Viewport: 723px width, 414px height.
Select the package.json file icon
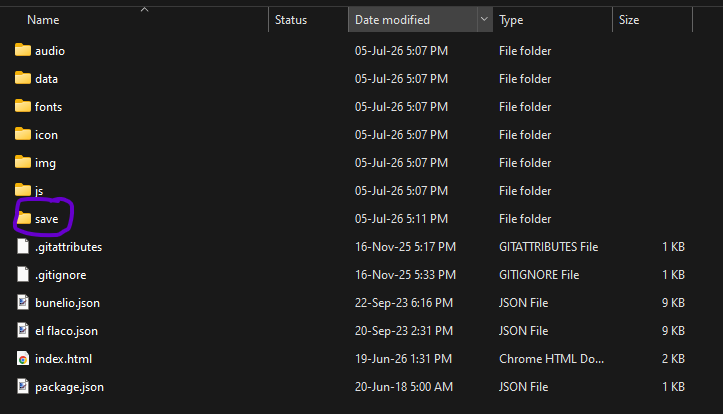pos(23,386)
